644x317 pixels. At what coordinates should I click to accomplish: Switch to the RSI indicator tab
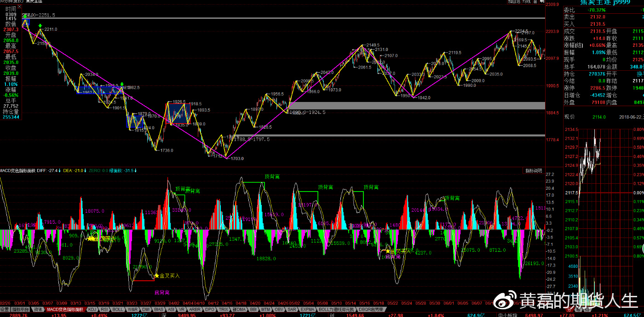click(105, 310)
